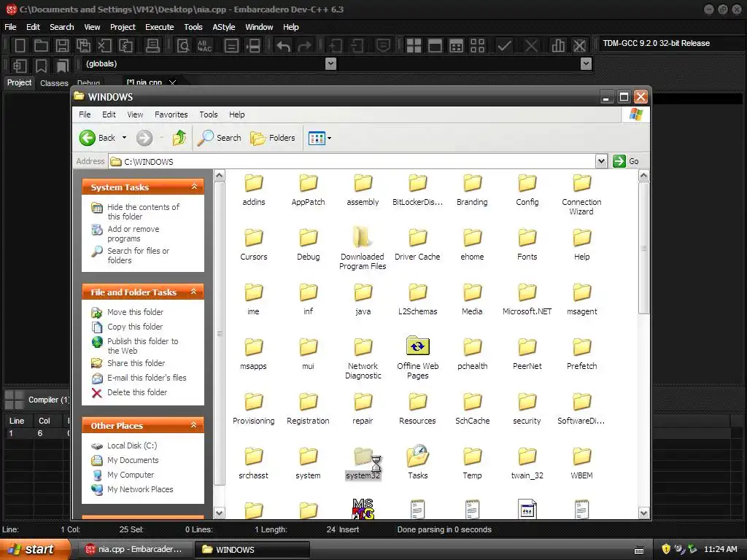Collapse the File and Folder Tasks panel

tap(194, 292)
